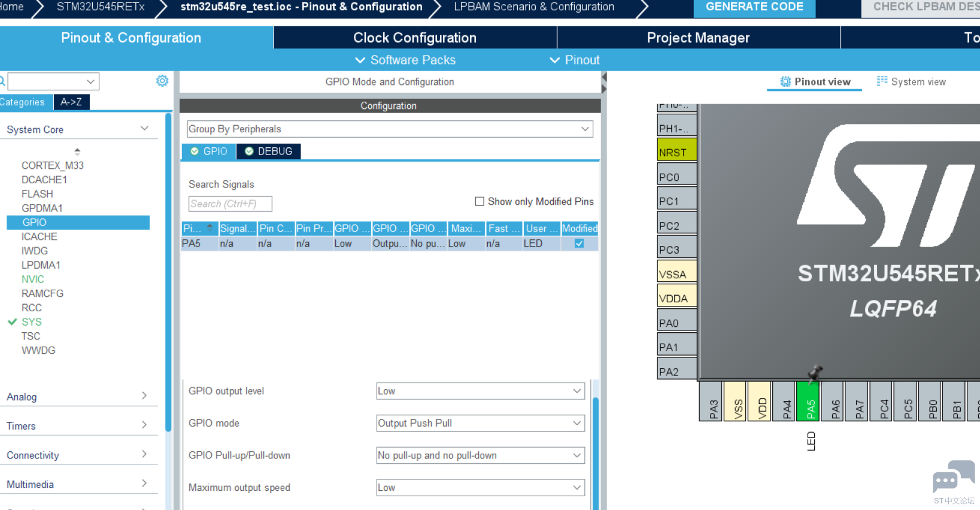Open GPIO Pull-up/Pull-down dropdown
This screenshot has width=980, height=510.
pyautogui.click(x=480, y=456)
